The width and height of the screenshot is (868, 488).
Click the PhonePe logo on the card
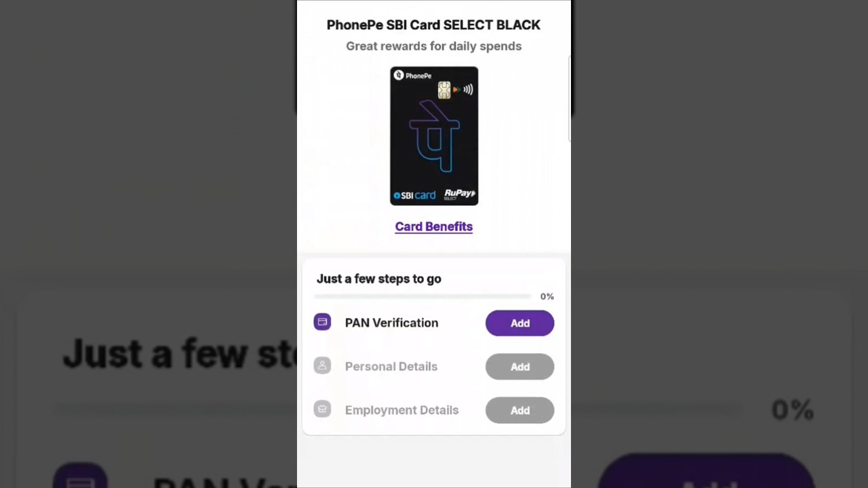[412, 75]
